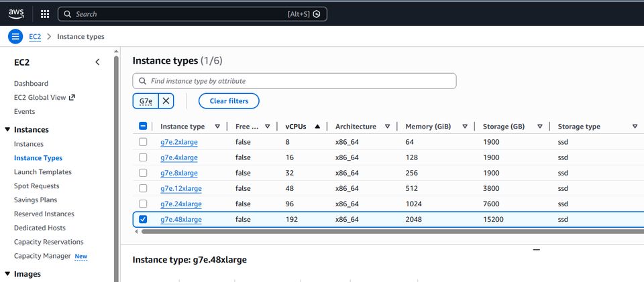Click the vCPUs sort ascending arrow
This screenshot has height=282, width=644.
(317, 127)
